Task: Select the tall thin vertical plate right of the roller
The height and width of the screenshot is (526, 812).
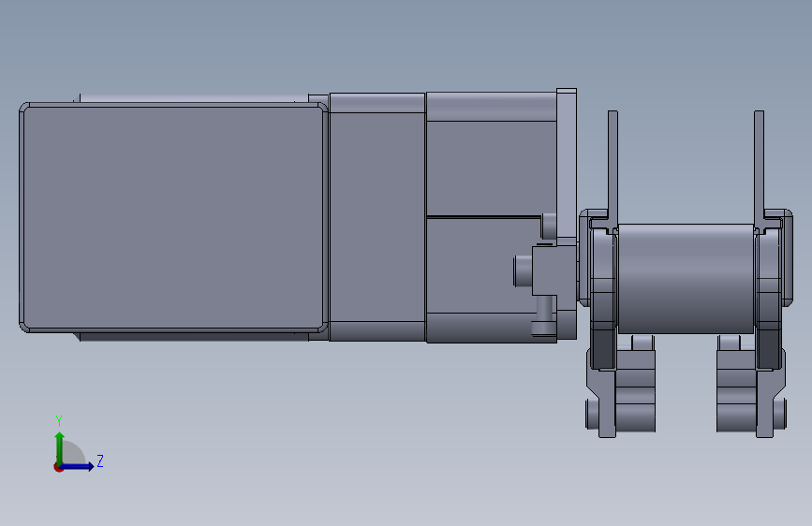Action: (760, 168)
